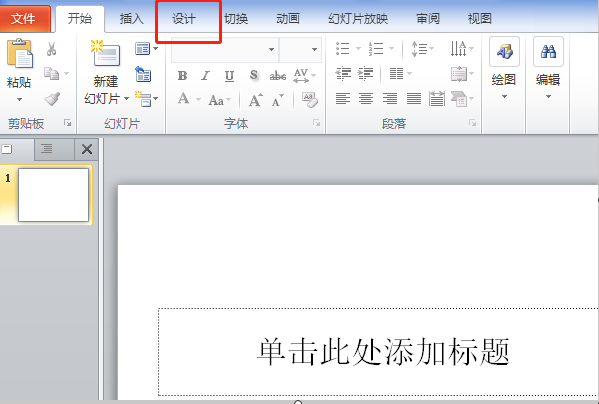This screenshot has width=599, height=404.
Task: Open the 绘图 drawing menu
Action: click(504, 69)
